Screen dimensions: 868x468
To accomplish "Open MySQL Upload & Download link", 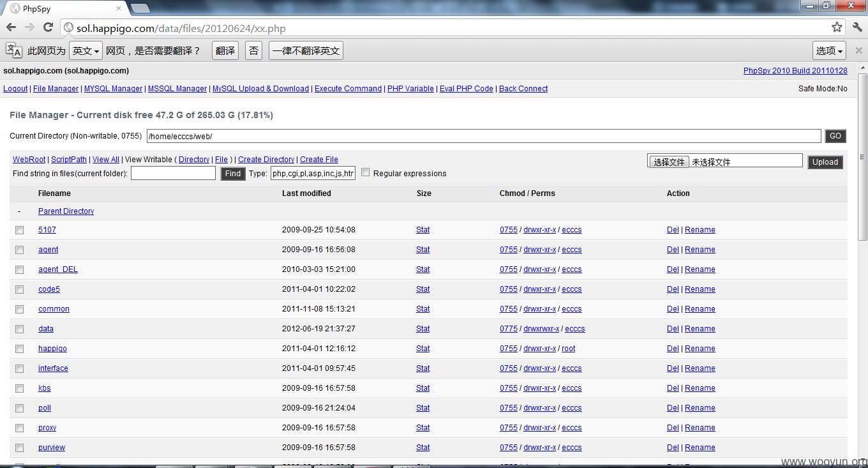I will tap(260, 89).
